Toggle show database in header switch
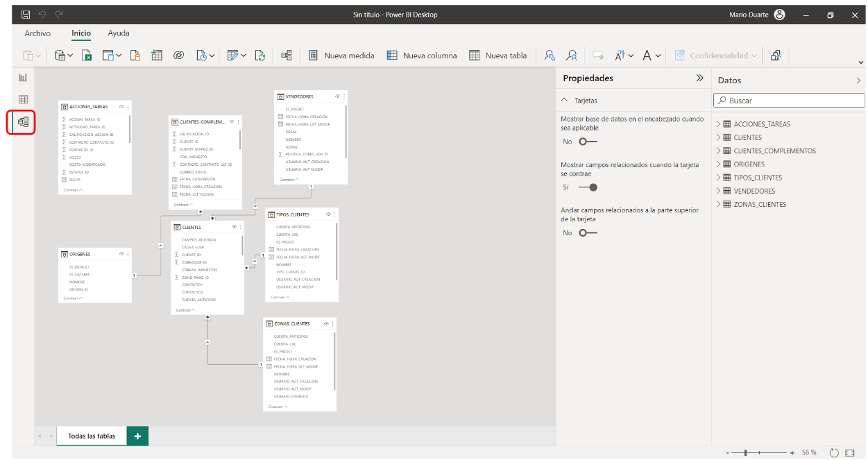868x460 pixels. coord(588,142)
